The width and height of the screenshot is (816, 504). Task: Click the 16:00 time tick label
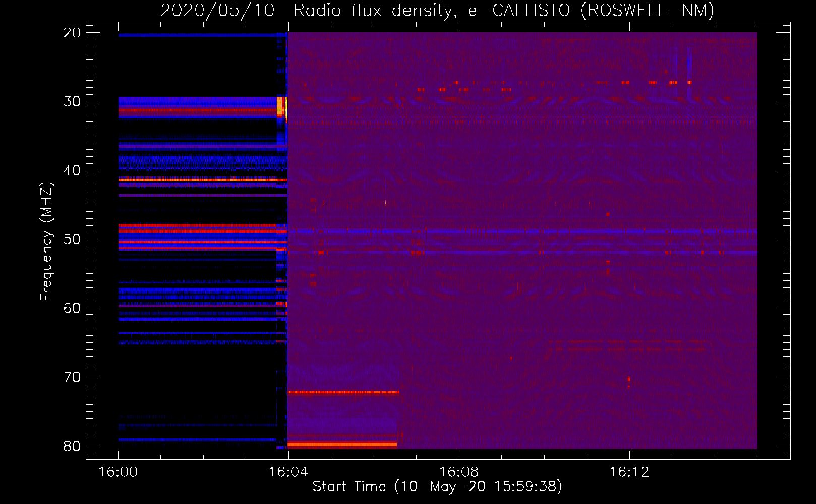(118, 472)
